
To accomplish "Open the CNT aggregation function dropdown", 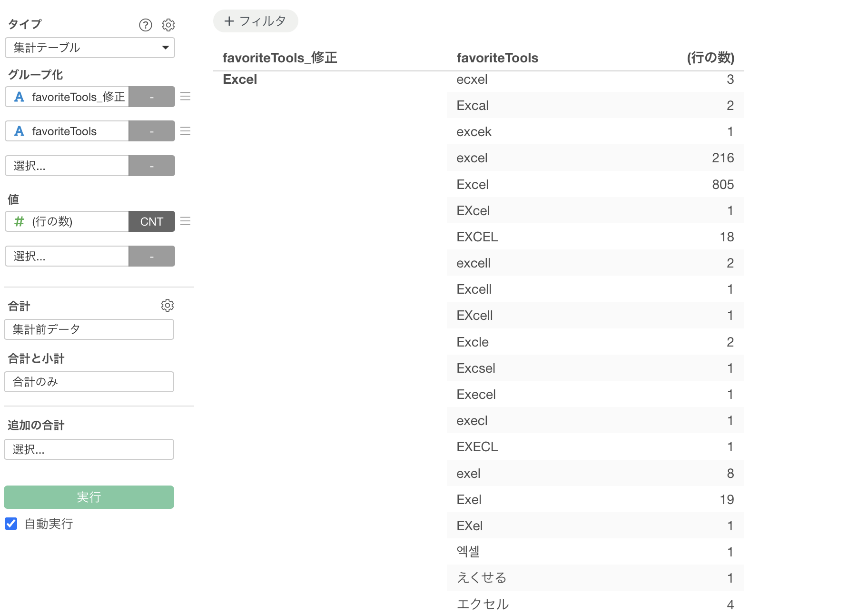I will pos(151,221).
